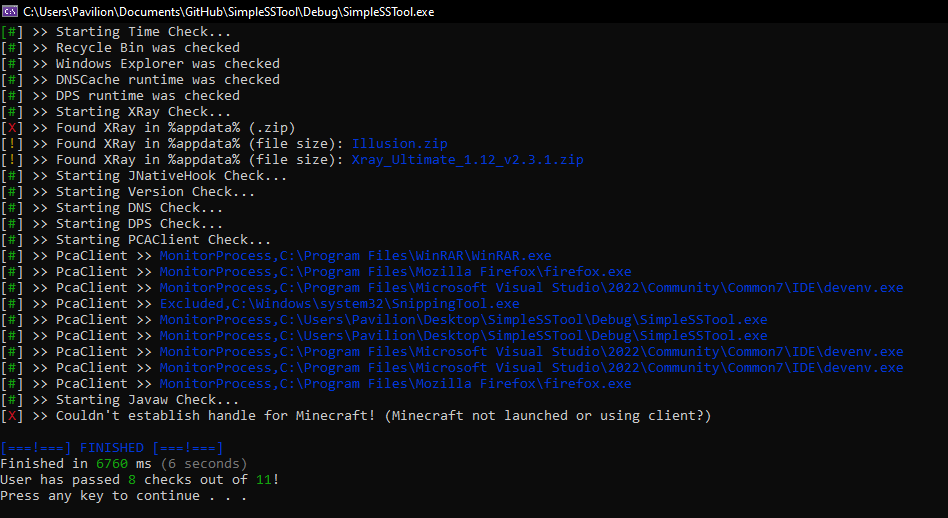
Task: Click the yellow ! marker beside Xray_Ultimate line
Action: coord(11,160)
